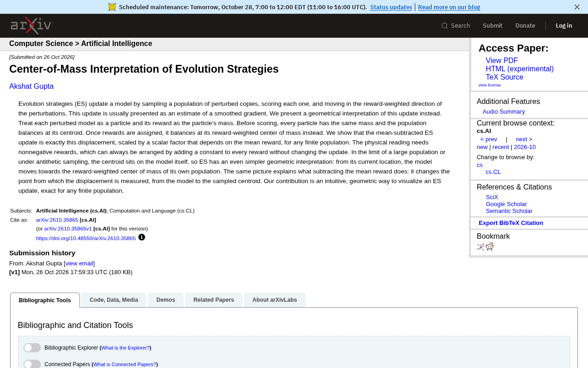Image resolution: width=588 pixels, height=368 pixels.
Task: Open the Related Papers tab
Action: 214,300
